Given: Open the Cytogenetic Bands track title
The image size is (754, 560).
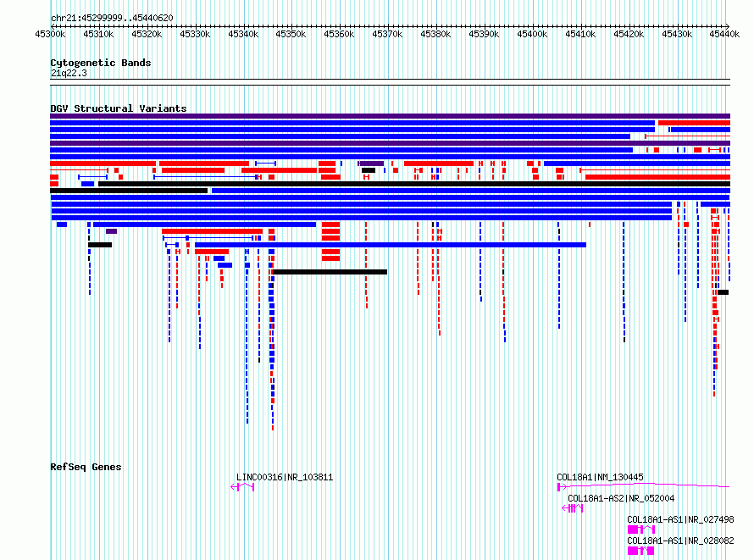Looking at the screenshot, I should [x=101, y=63].
